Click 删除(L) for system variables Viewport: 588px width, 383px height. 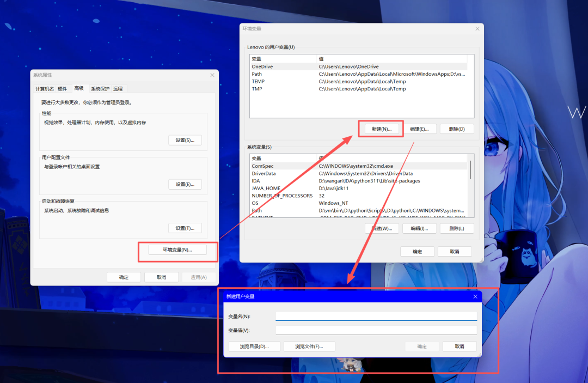click(x=457, y=228)
